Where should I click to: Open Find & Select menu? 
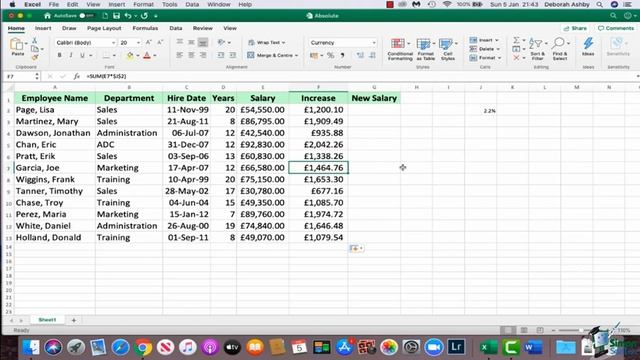[560, 49]
